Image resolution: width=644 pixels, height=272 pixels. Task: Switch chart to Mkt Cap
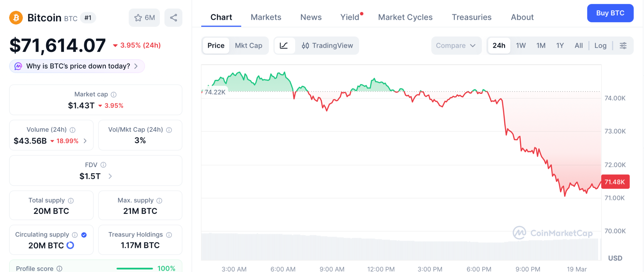tap(248, 46)
